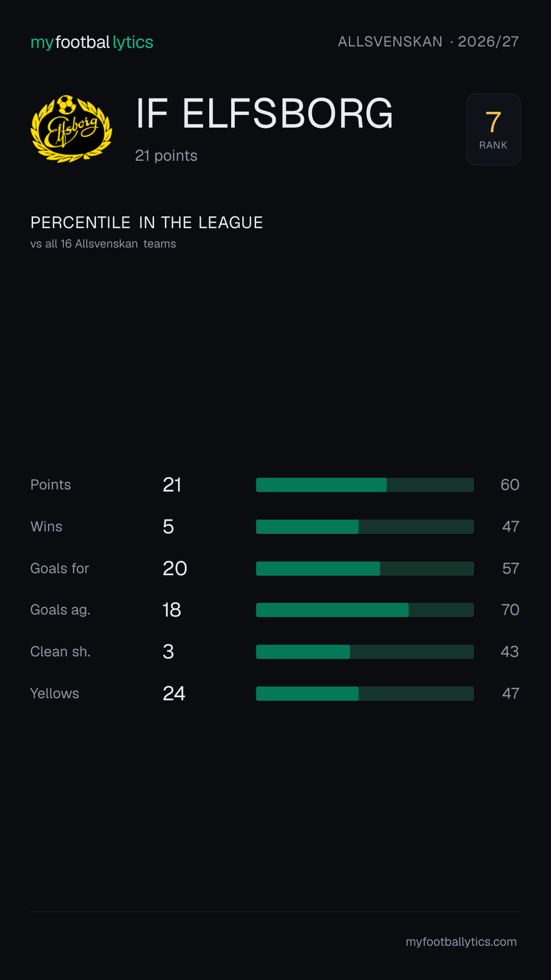Select the Clean sh. stat label
The height and width of the screenshot is (980, 551).
60,652
